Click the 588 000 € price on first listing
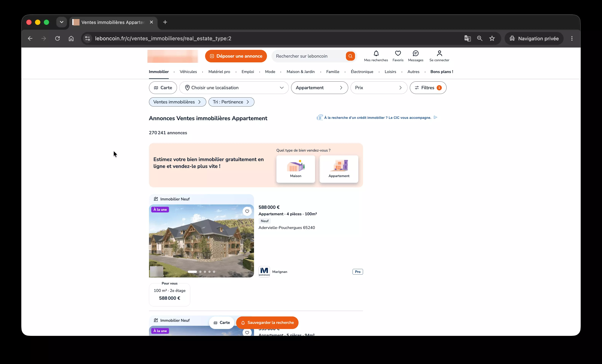Viewport: 602px width, 364px height. [x=269, y=207]
